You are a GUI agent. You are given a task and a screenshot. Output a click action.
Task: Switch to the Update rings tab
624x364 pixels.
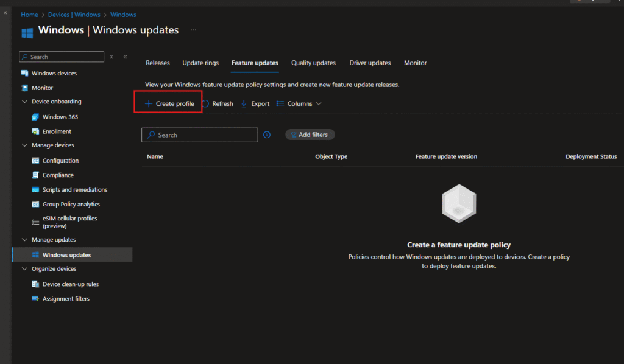[x=200, y=63]
